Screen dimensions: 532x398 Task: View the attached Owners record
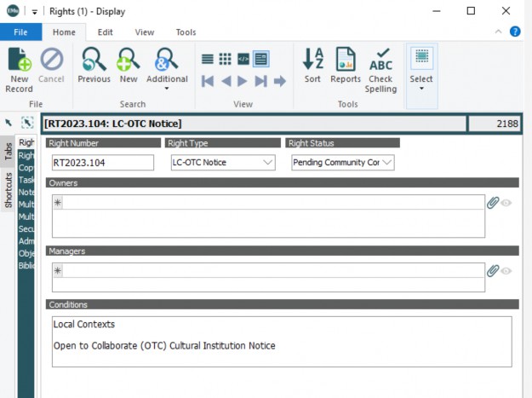point(506,203)
